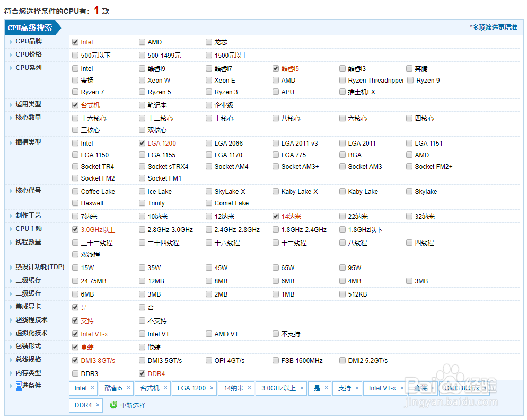Check the AMD brand checkbox
This screenshot has width=527, height=420.
[x=142, y=42]
